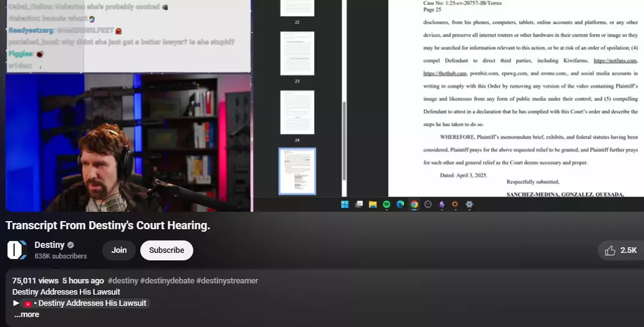Click the #destinydebate hashtag

pos(167,281)
